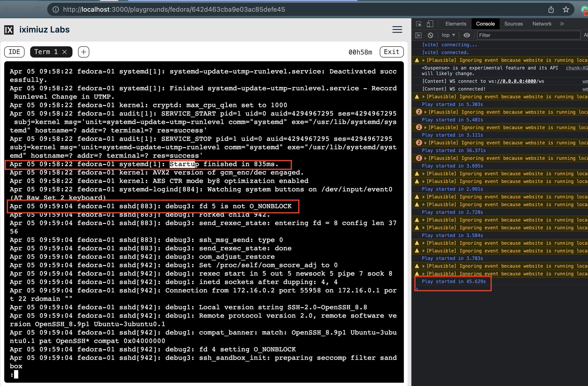The width and height of the screenshot is (588, 386).
Task: Open the hamburger menu on iximiuz Labs
Action: [x=397, y=30]
